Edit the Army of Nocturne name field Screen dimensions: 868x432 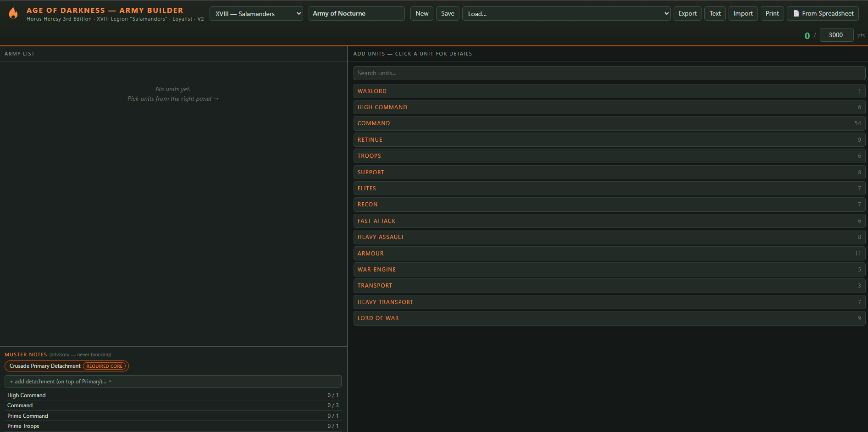pyautogui.click(x=356, y=14)
